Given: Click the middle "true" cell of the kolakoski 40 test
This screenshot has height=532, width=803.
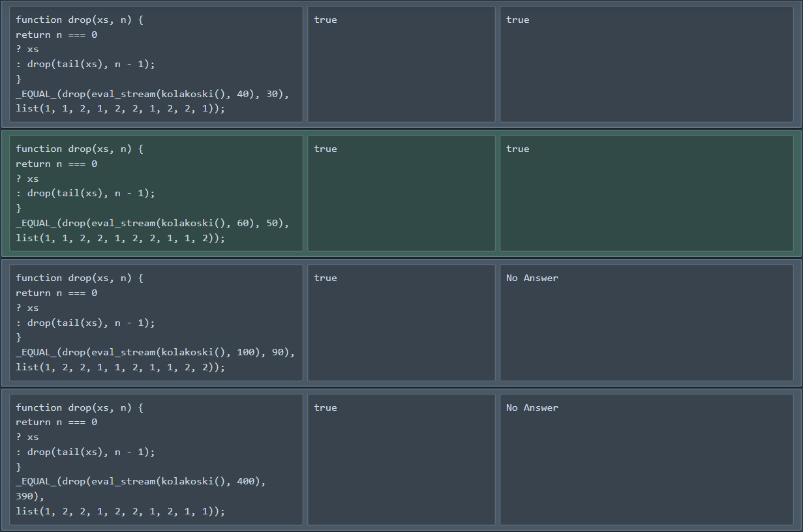Looking at the screenshot, I should (401, 64).
